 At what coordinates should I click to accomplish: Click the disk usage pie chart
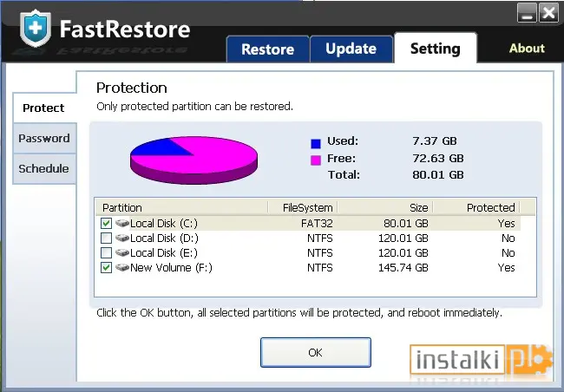193,160
